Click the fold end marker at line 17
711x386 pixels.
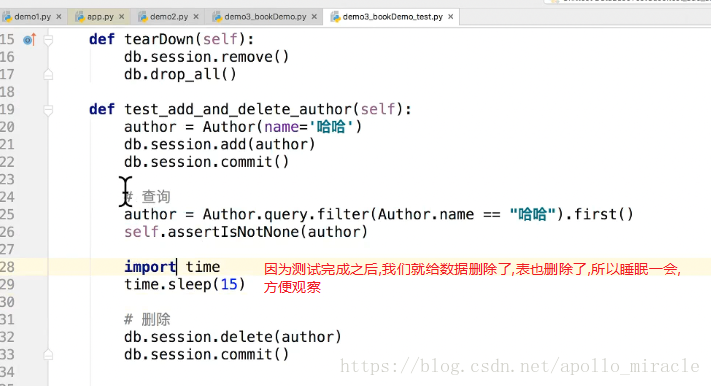[48, 74]
